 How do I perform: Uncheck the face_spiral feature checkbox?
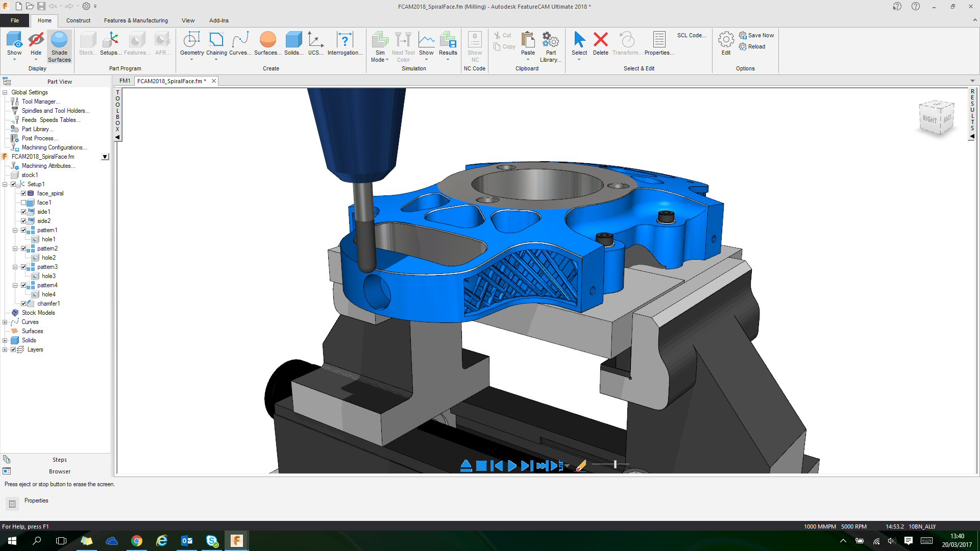coord(23,193)
